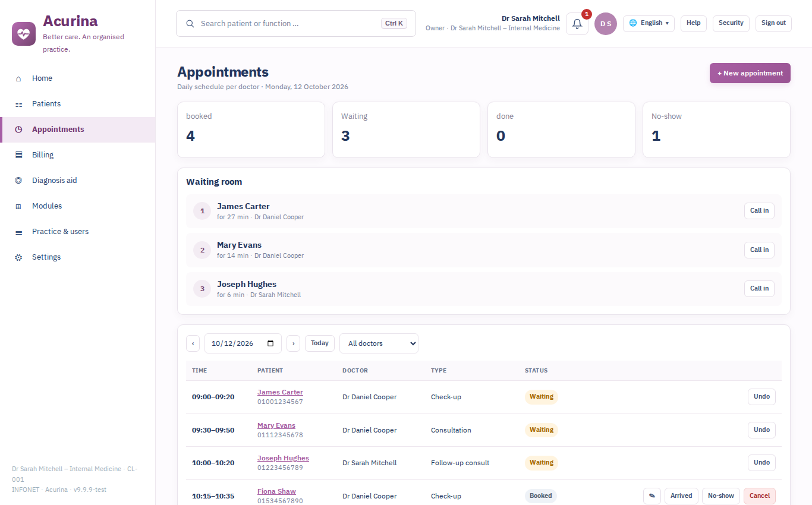The image size is (812, 505).
Task: Open the Help button
Action: [694, 23]
